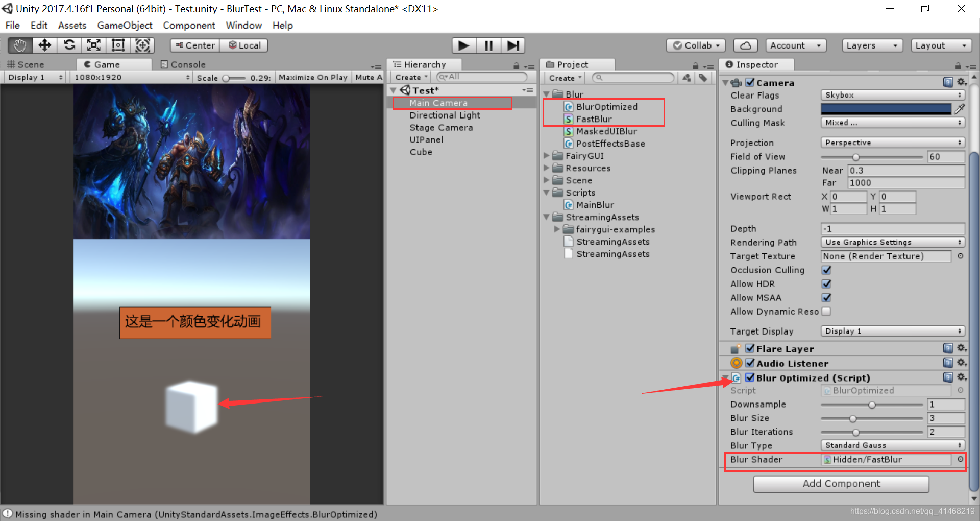Toggle Occlusion Culling checkbox
The width and height of the screenshot is (980, 521).
pos(826,270)
